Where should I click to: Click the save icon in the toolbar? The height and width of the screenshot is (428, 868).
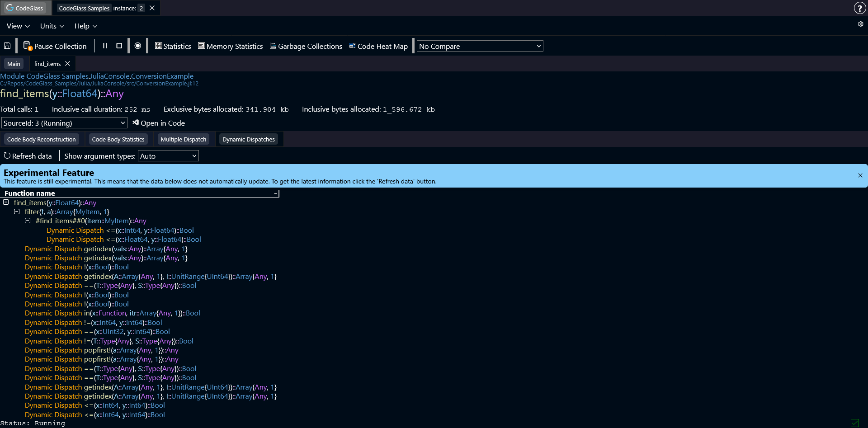tap(7, 46)
